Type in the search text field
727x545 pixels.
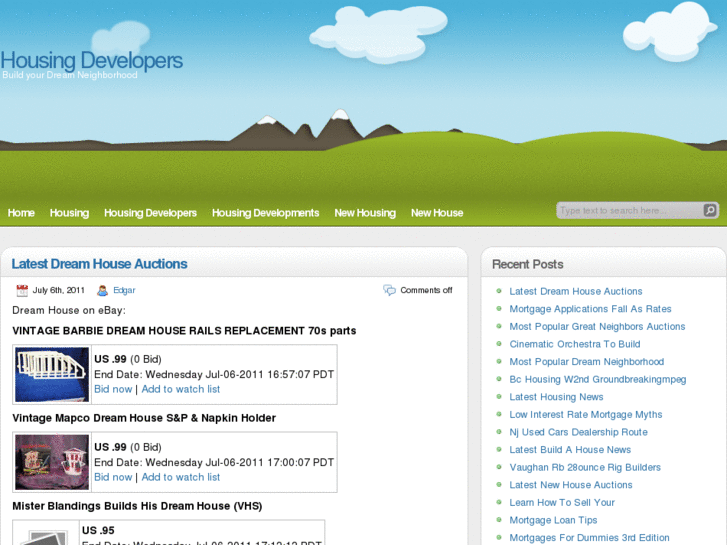pyautogui.click(x=631, y=211)
